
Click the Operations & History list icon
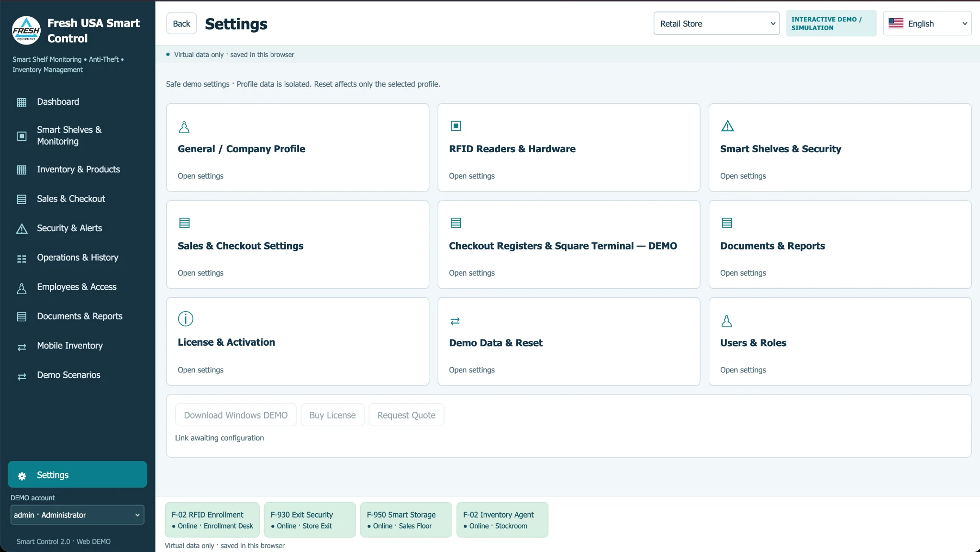22,259
